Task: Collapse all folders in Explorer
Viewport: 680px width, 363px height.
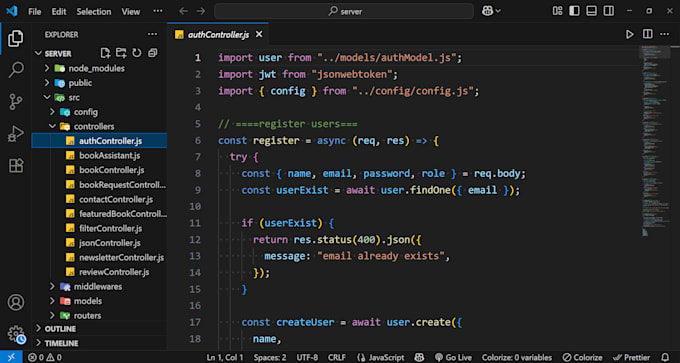Action: click(x=152, y=53)
